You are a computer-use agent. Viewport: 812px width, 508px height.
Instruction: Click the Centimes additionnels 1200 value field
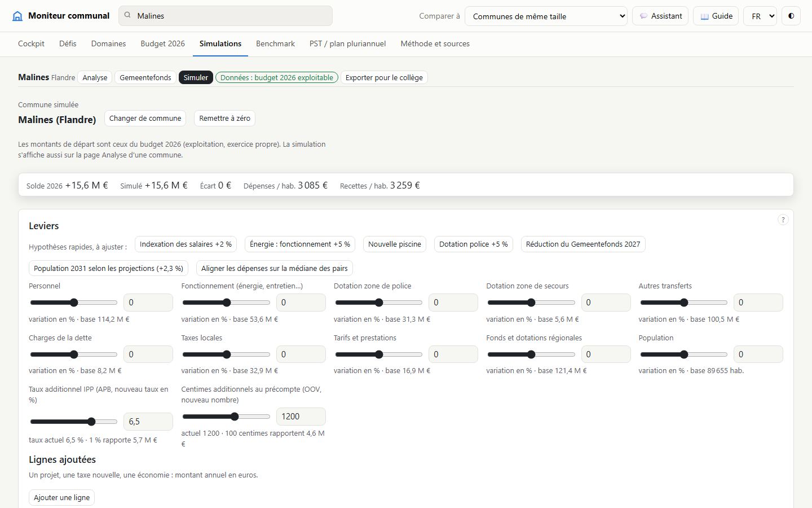click(301, 417)
